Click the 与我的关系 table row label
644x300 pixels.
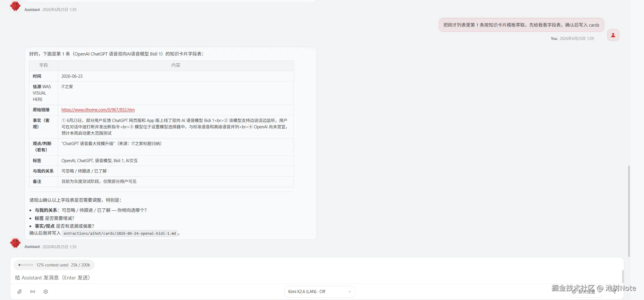coord(43,171)
